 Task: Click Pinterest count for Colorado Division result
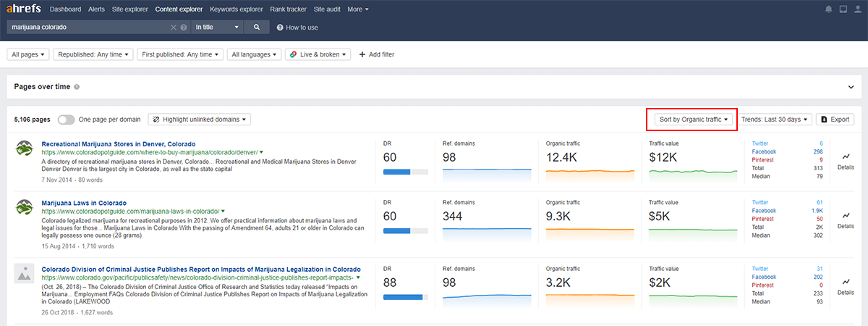click(821, 284)
